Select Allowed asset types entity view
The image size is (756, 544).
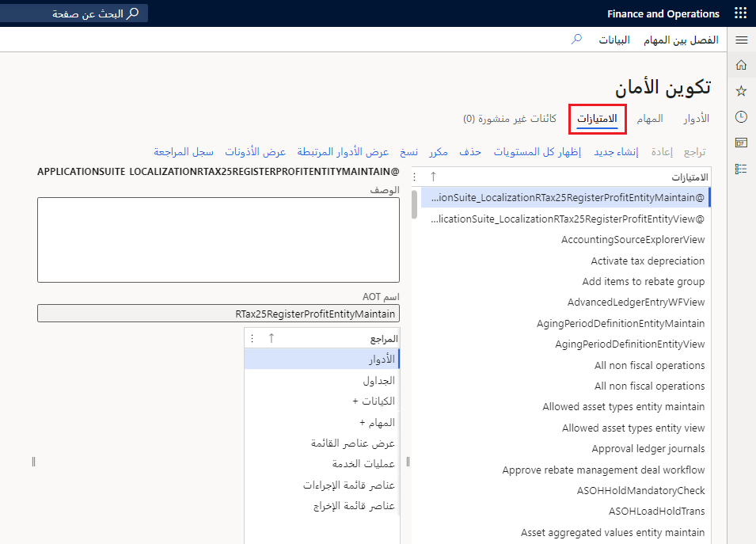pyautogui.click(x=565, y=428)
